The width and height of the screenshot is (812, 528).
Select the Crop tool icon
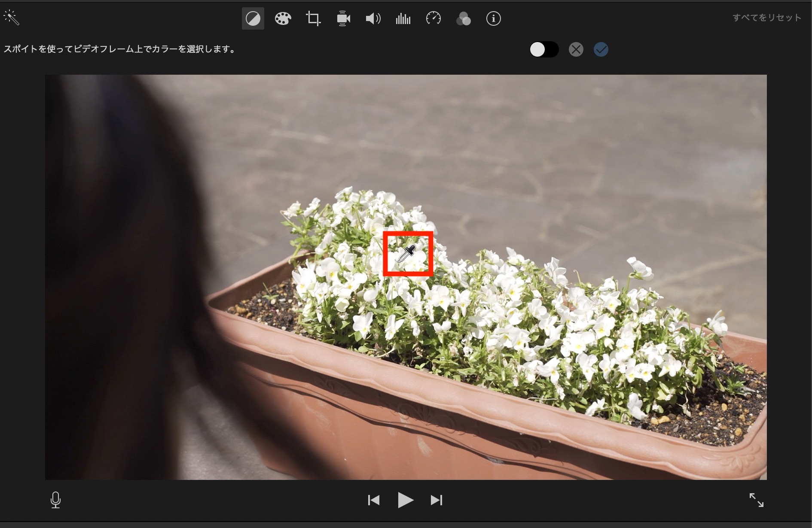pos(313,18)
